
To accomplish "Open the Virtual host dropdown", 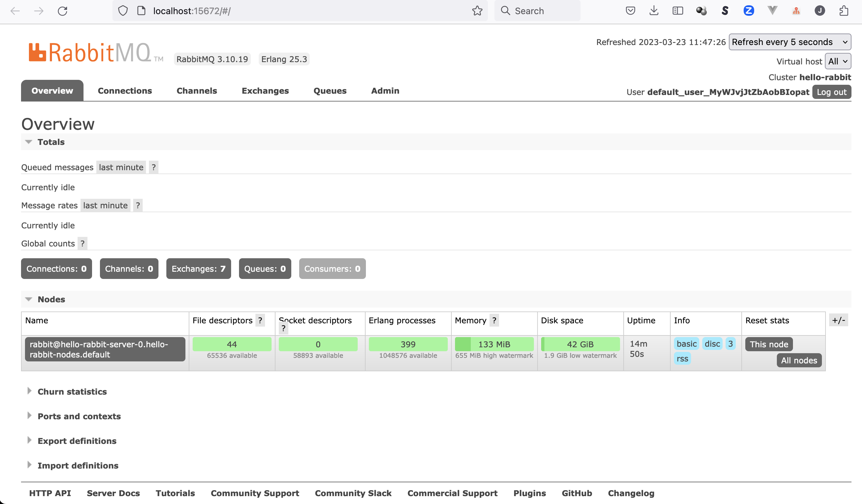I will click(837, 61).
